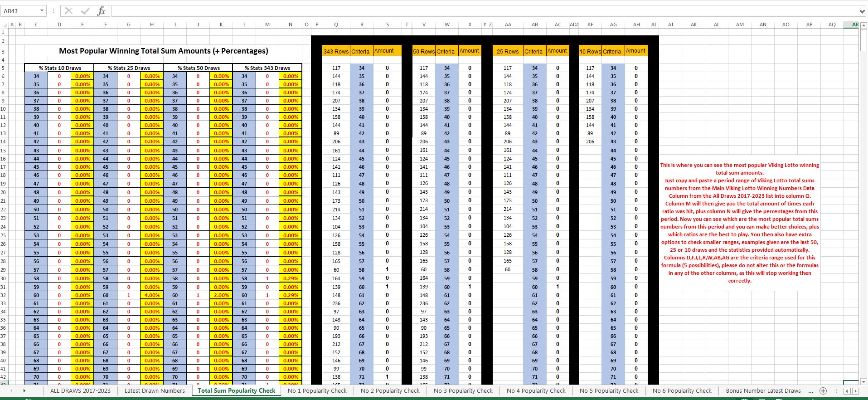Click horizontal scrollbar left arrow
Viewport: 868px width, 400px height.
tap(847, 391)
